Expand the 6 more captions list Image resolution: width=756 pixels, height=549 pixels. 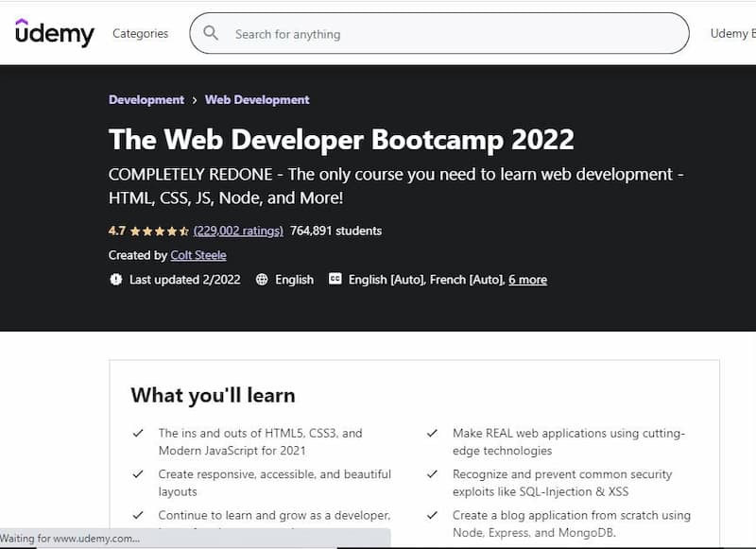(x=528, y=280)
